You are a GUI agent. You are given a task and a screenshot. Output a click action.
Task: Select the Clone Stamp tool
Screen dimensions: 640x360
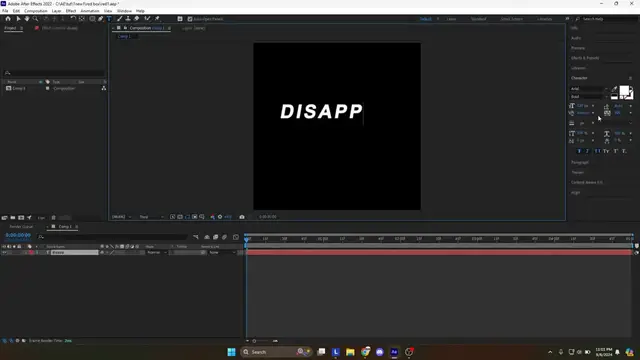pyautogui.click(x=128, y=19)
